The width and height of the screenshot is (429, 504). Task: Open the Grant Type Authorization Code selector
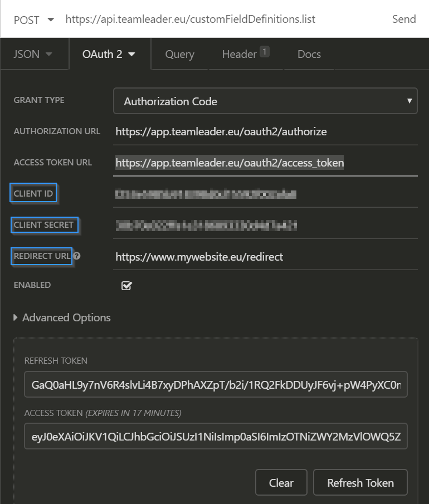265,101
